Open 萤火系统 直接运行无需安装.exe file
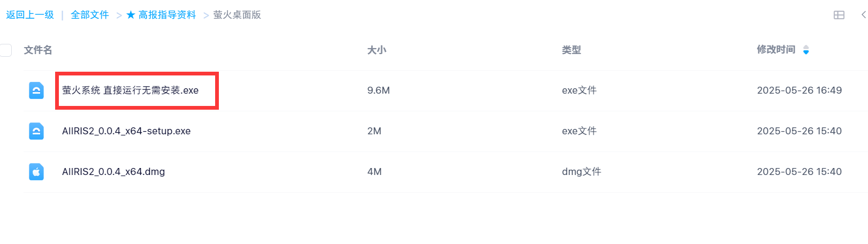The image size is (868, 244). click(x=130, y=90)
